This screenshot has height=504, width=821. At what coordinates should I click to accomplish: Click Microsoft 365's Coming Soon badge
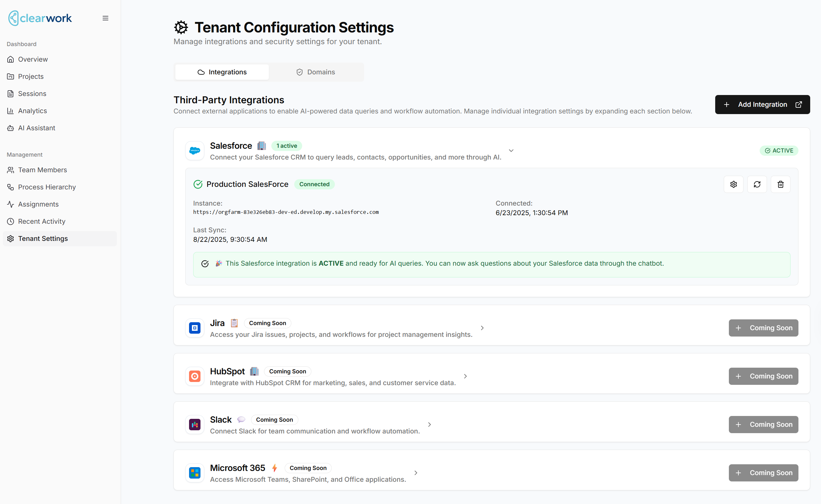(308, 468)
